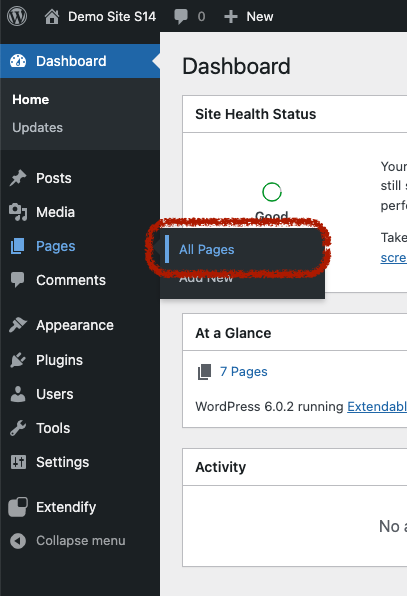Click the comments bubble icon in admin bar
The width and height of the screenshot is (407, 596).
pyautogui.click(x=181, y=17)
